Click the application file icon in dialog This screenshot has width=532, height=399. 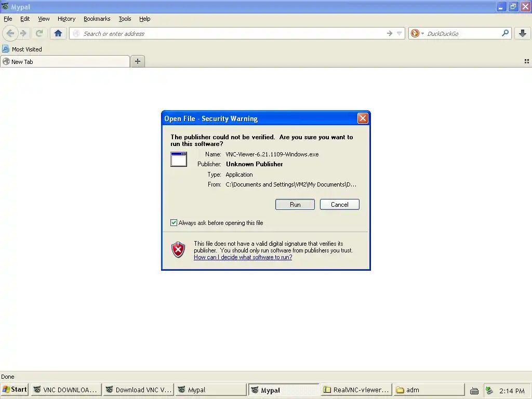179,159
